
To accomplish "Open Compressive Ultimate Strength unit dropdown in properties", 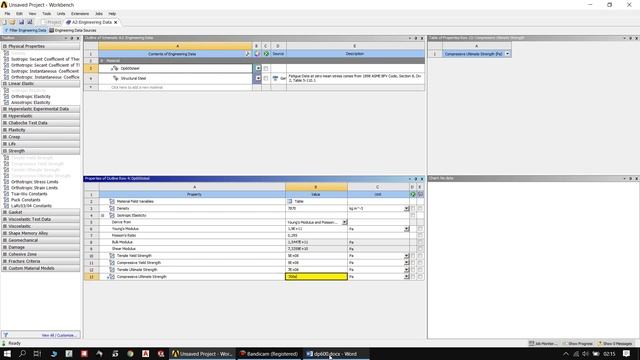I will point(406,277).
